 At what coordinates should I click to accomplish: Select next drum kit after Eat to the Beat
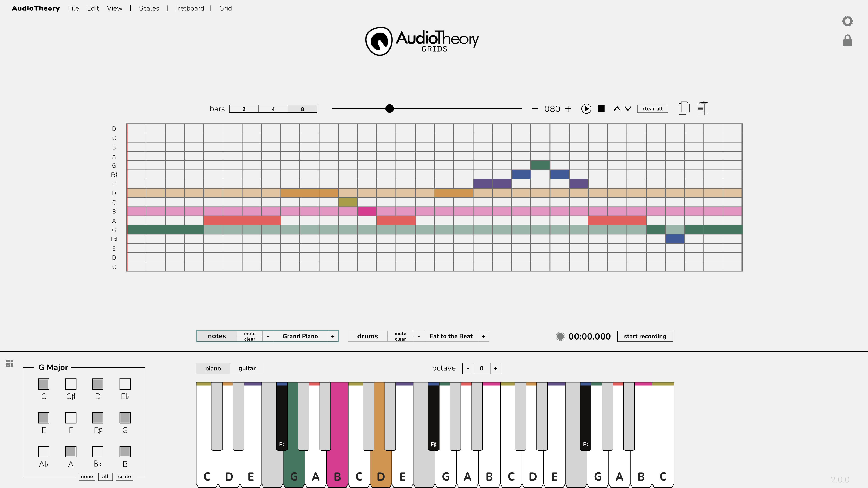click(484, 336)
